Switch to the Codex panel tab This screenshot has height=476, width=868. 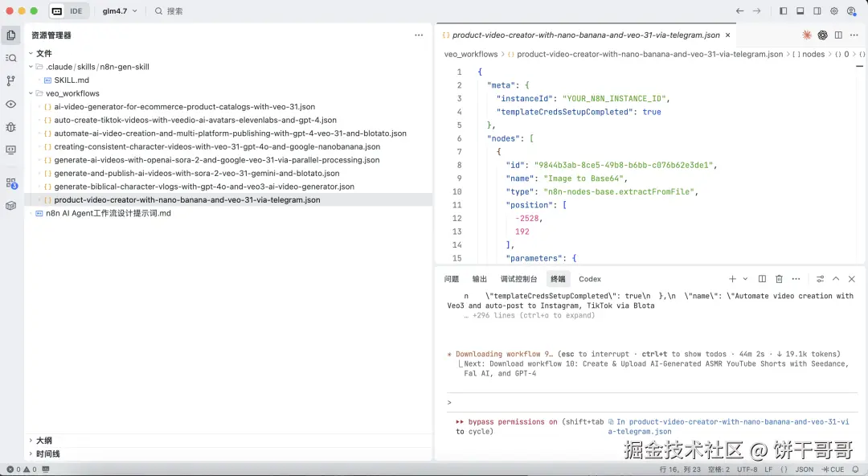(x=590, y=279)
